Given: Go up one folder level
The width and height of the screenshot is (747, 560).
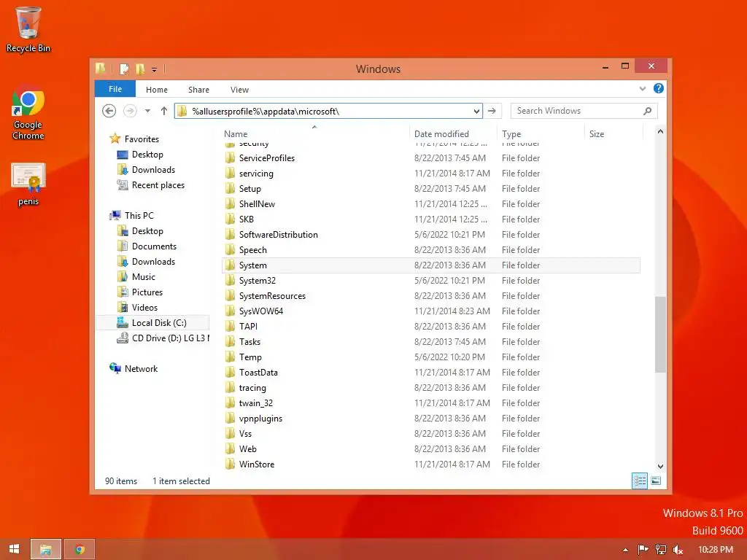Looking at the screenshot, I should [164, 111].
